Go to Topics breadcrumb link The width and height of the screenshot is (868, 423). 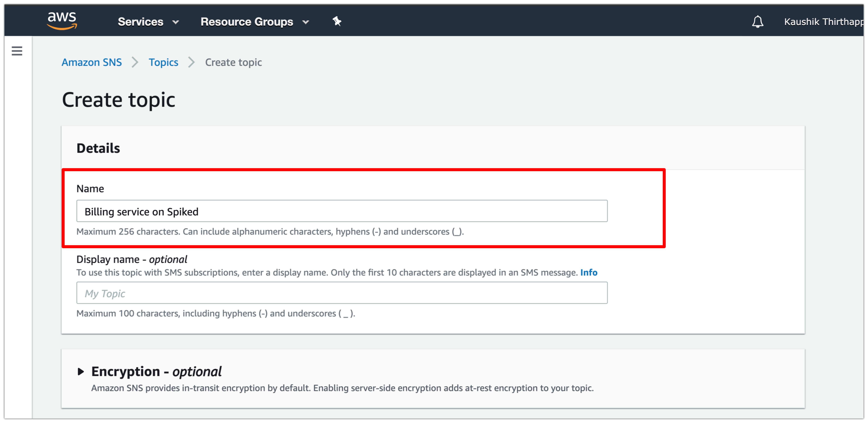click(163, 62)
